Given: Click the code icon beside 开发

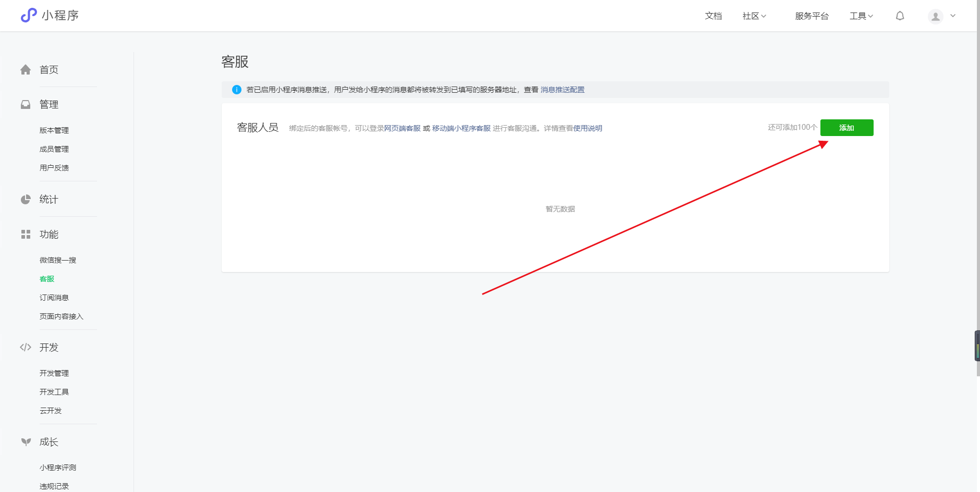Looking at the screenshot, I should pos(26,347).
